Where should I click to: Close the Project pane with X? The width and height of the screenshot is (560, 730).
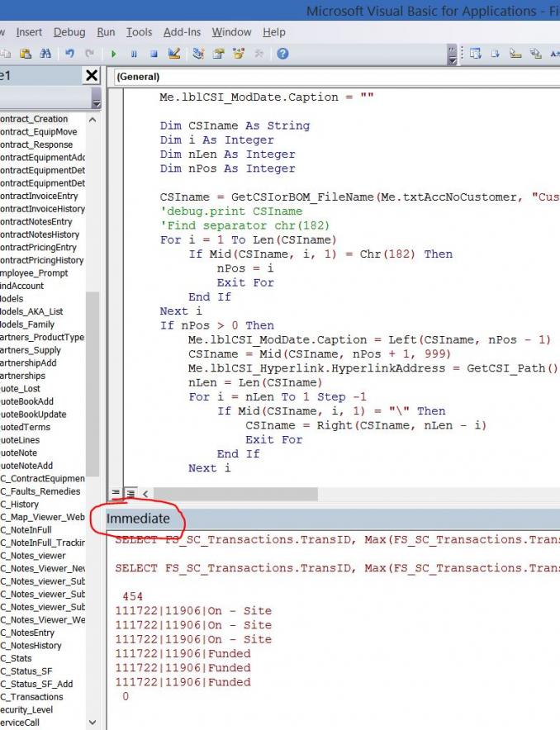coord(92,75)
